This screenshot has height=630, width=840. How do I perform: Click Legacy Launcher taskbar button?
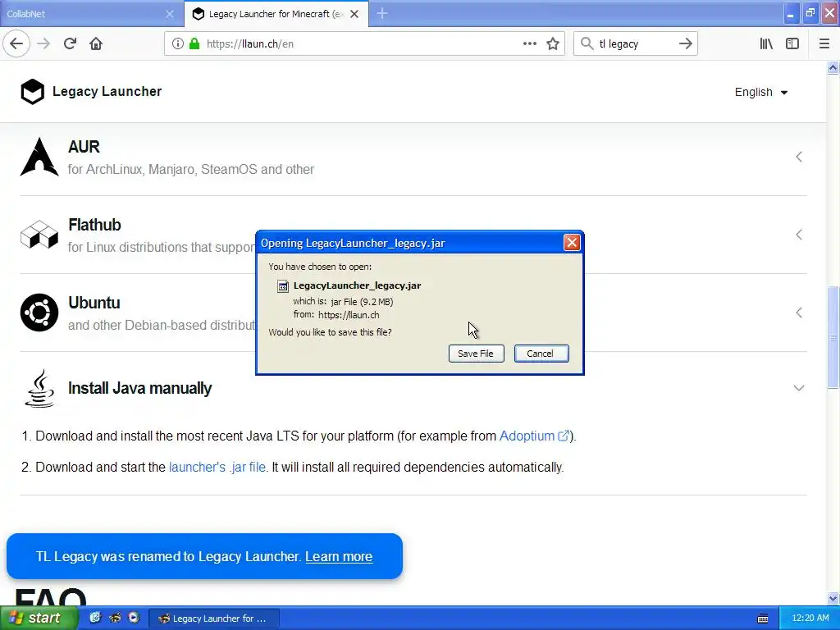pyautogui.click(x=213, y=619)
